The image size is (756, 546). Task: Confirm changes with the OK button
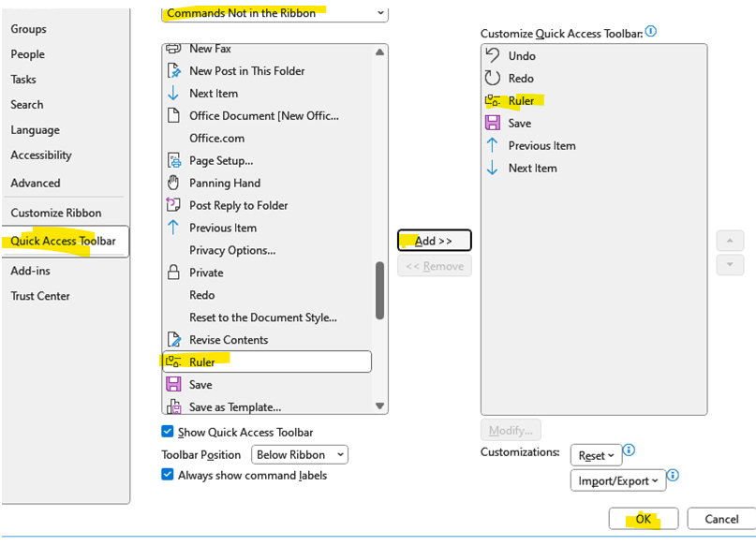tap(643, 518)
